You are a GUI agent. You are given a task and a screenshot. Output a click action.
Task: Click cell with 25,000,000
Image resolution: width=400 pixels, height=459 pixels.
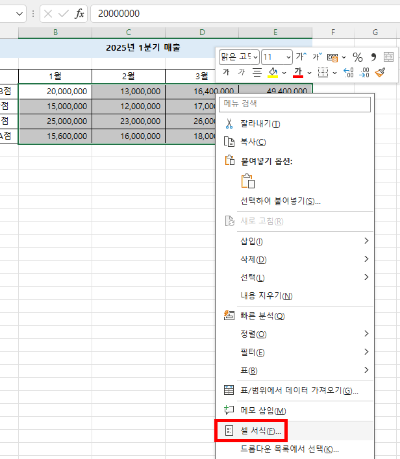point(55,121)
